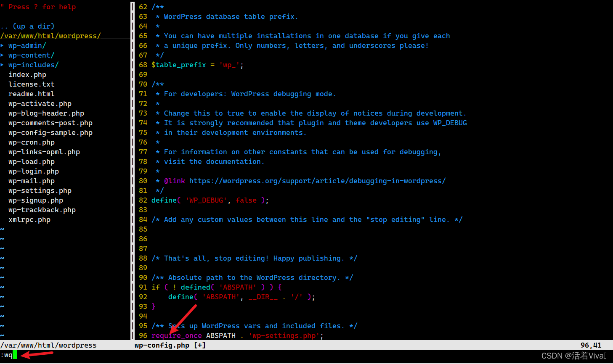Click line number 85 in the gutter
The height and width of the screenshot is (364, 613).
pyautogui.click(x=143, y=229)
